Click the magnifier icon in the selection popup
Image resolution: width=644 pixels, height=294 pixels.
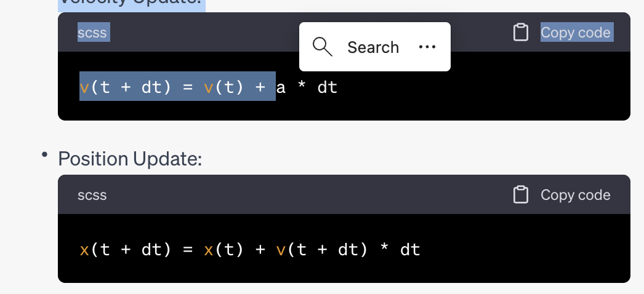click(x=323, y=47)
